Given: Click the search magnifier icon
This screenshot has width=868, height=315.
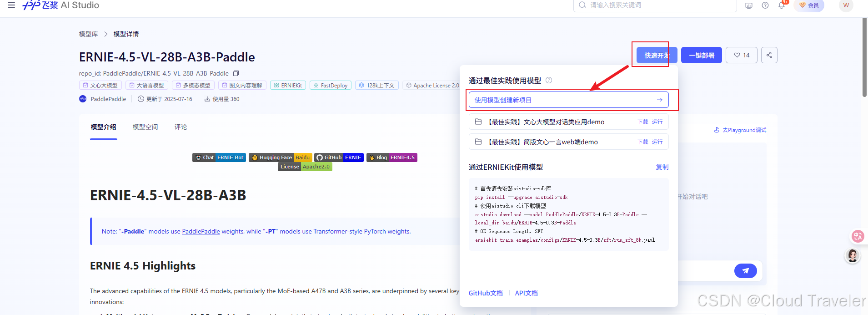Looking at the screenshot, I should click(x=582, y=5).
